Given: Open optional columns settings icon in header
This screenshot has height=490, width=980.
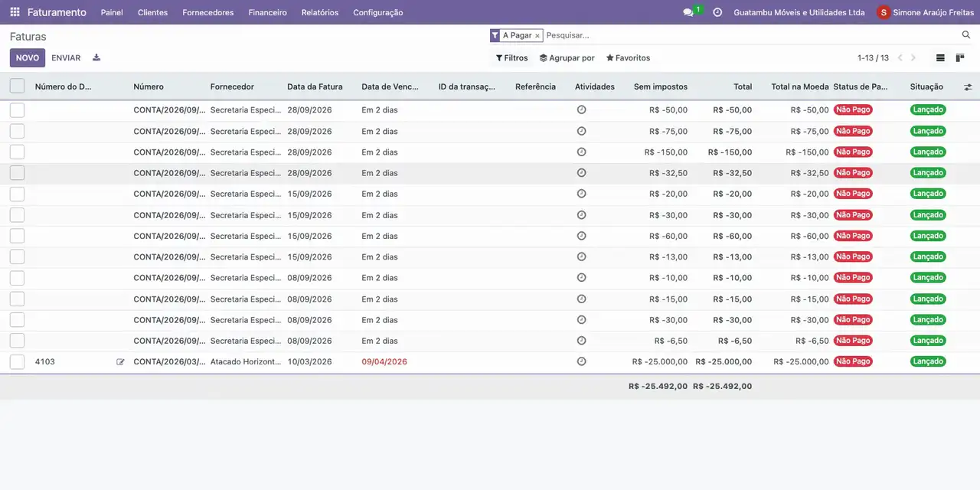Looking at the screenshot, I should click(x=968, y=87).
